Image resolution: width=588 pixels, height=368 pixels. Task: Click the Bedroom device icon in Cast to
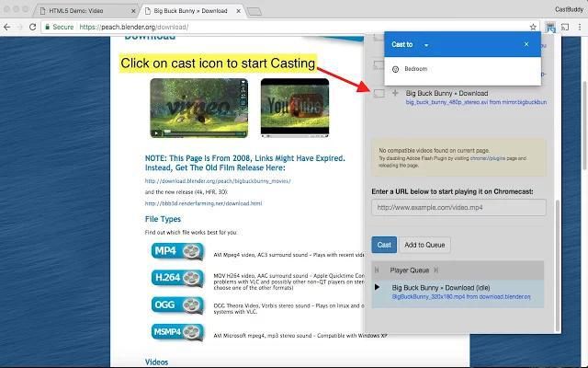[x=395, y=69]
